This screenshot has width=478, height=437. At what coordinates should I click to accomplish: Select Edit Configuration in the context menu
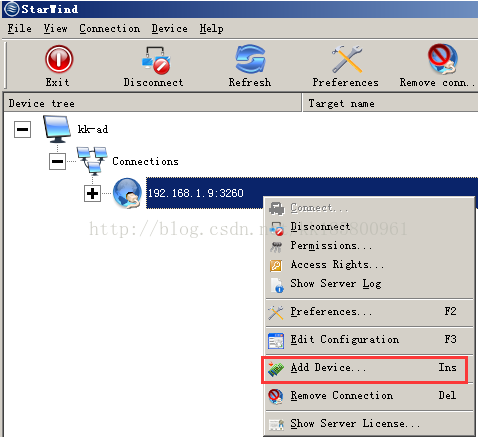tap(369, 341)
